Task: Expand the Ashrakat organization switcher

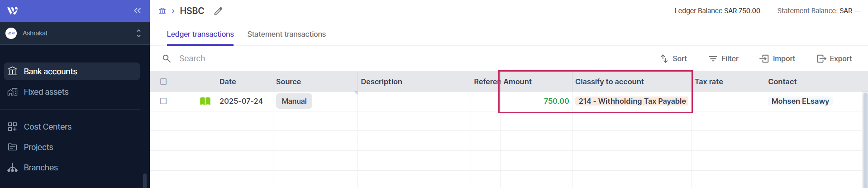Action: pos(138,33)
